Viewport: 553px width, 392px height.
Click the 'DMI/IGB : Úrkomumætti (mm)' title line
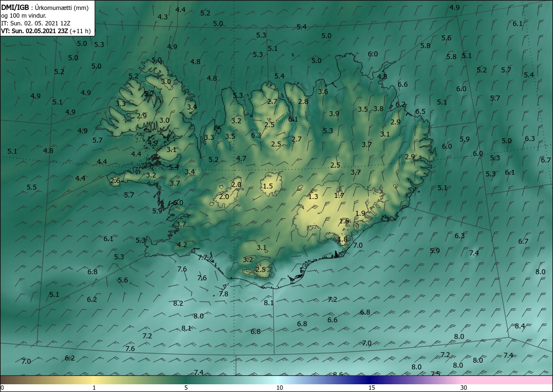[x=45, y=8]
